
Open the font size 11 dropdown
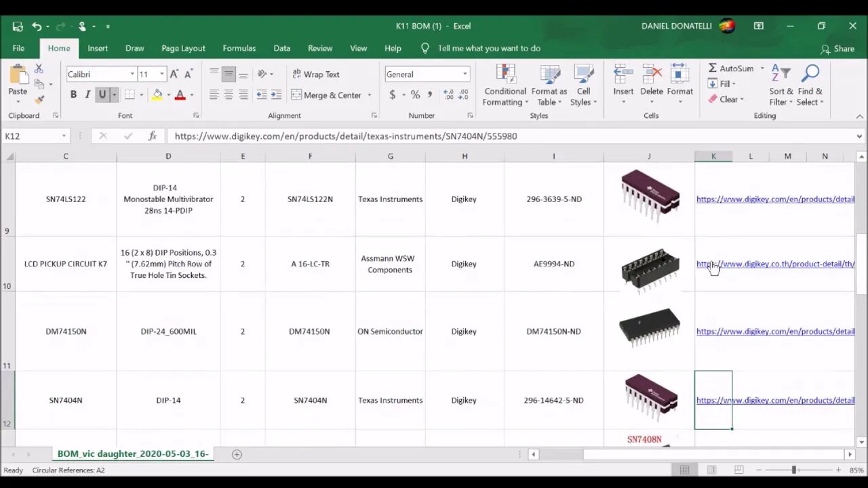(x=161, y=74)
